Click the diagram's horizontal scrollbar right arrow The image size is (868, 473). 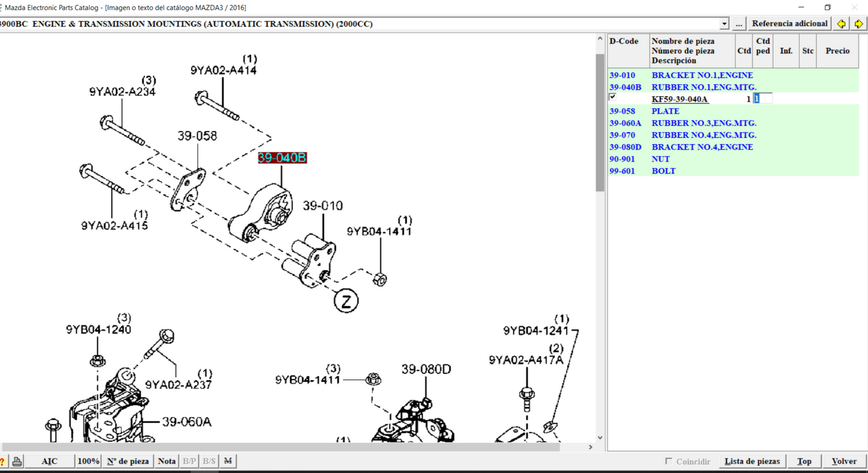pos(590,447)
